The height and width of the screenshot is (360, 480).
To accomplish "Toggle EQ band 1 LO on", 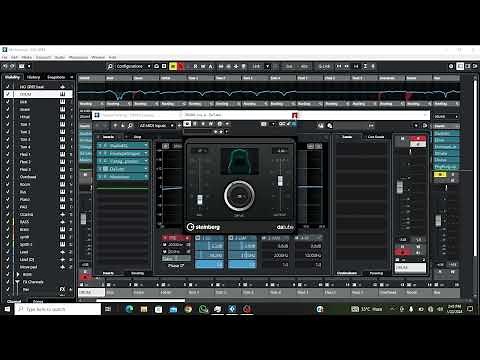I will tap(198, 238).
